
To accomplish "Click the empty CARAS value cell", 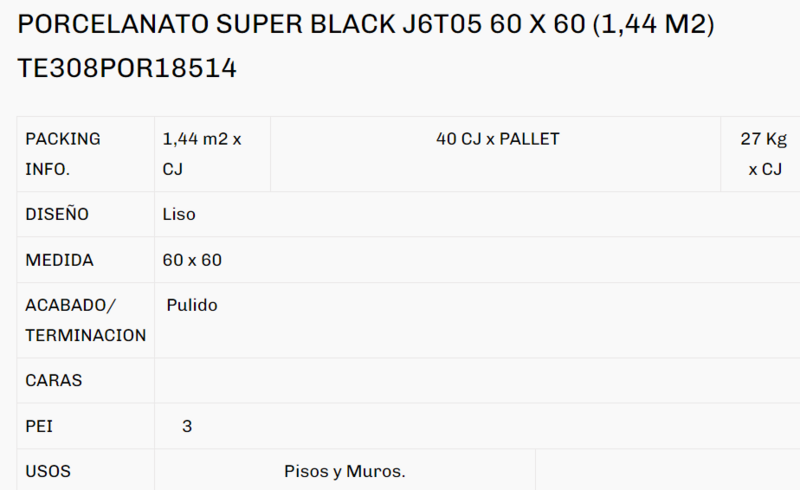I will click(x=478, y=380).
